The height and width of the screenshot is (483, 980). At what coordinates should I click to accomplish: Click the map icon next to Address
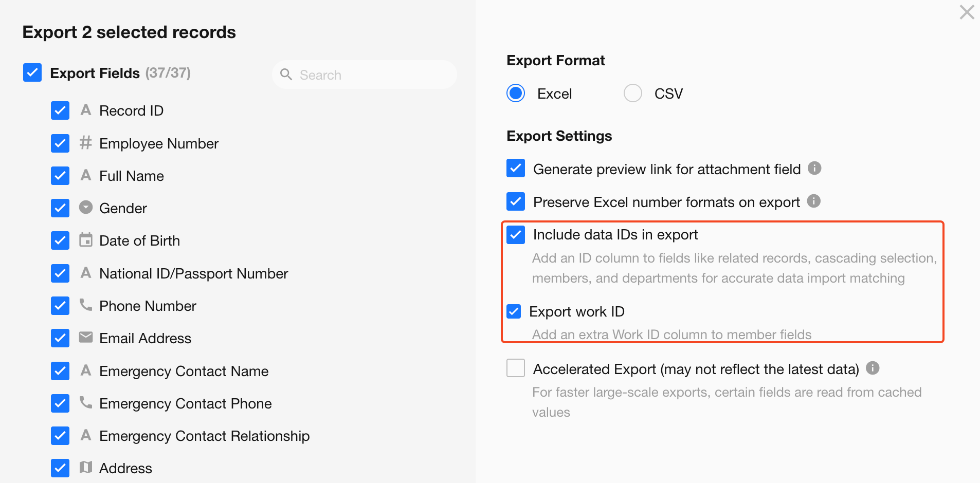[x=86, y=467]
